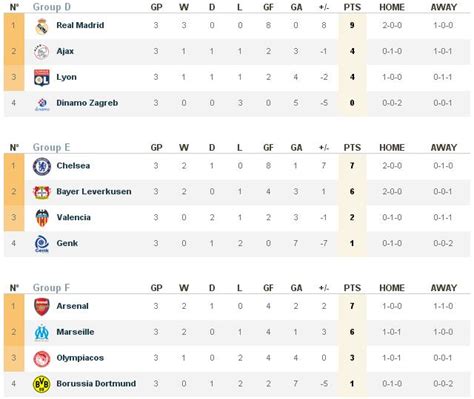Sort Group E by PTS column header
The image size is (474, 399).
click(352, 148)
